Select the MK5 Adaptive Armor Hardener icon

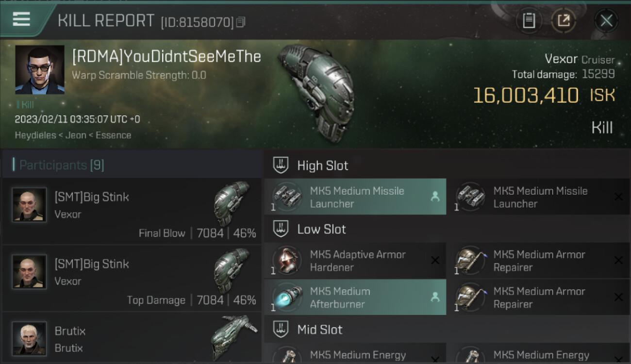287,261
